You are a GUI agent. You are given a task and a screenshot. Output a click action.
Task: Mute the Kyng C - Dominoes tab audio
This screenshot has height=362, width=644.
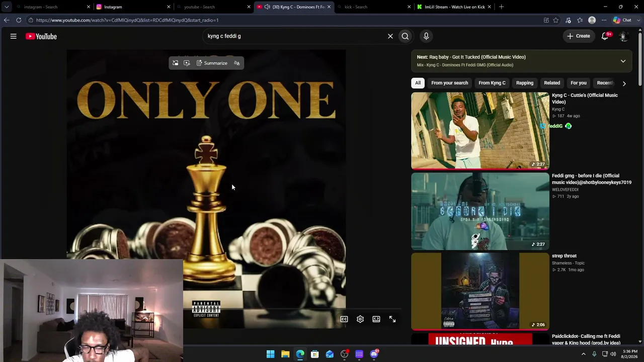click(x=267, y=7)
